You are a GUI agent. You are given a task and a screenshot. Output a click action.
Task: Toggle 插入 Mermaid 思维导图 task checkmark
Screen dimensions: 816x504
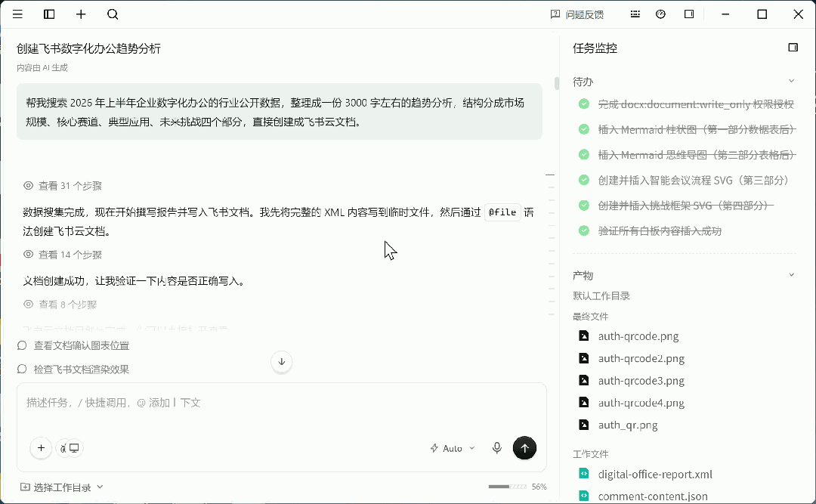pyautogui.click(x=584, y=154)
